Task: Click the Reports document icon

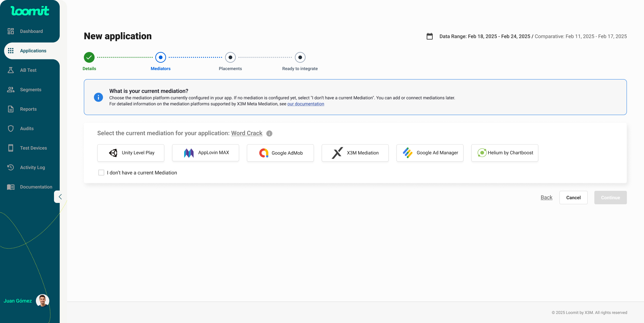Action: click(x=11, y=109)
